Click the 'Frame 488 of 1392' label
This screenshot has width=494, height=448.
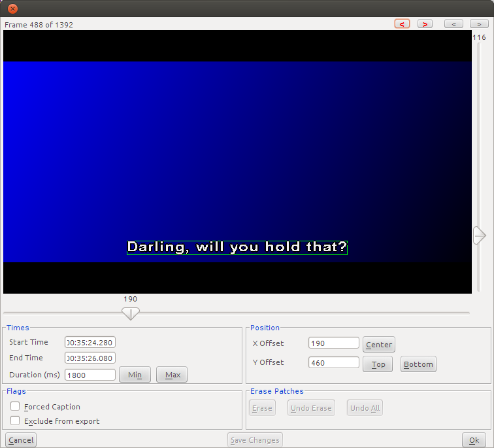click(x=39, y=25)
